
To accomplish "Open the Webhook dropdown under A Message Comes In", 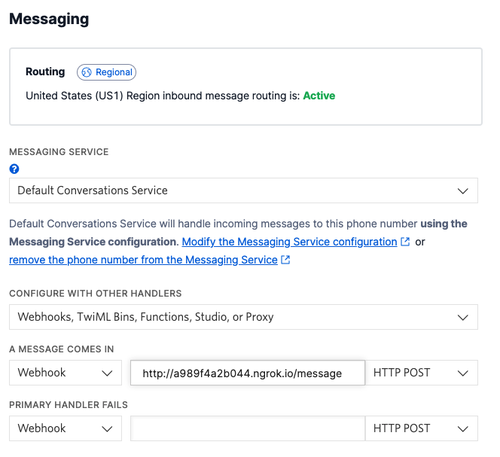I will (x=65, y=373).
